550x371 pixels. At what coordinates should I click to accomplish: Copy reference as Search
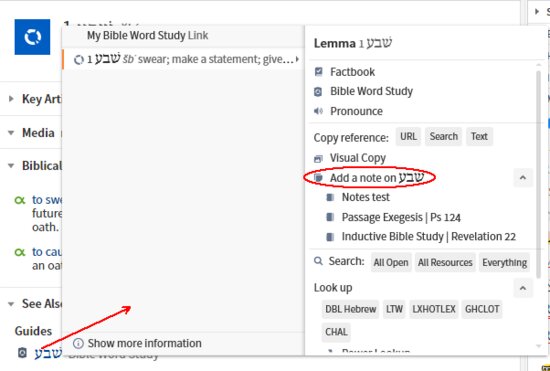[443, 136]
